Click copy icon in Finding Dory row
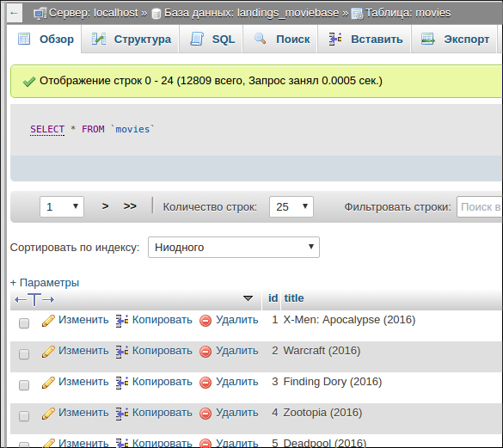This screenshot has height=448, width=503. [x=122, y=383]
